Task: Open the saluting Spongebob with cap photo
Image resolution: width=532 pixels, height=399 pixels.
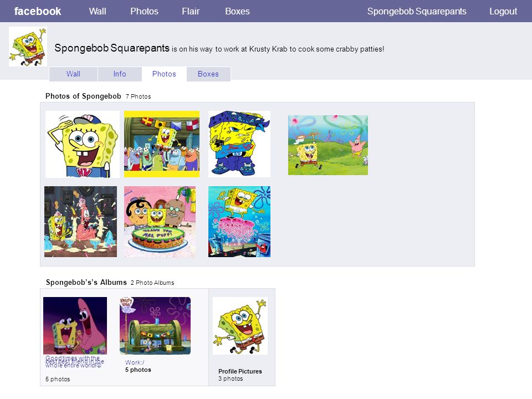Action: coord(83,144)
